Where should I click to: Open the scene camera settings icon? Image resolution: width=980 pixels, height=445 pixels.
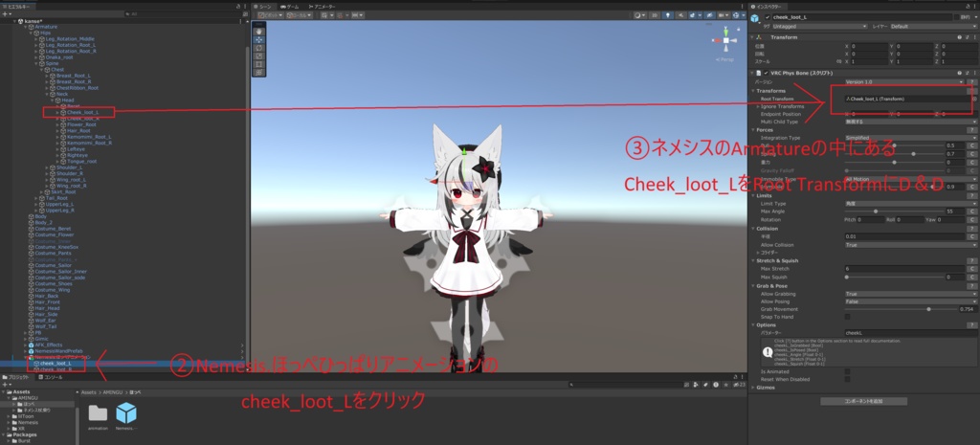724,15
